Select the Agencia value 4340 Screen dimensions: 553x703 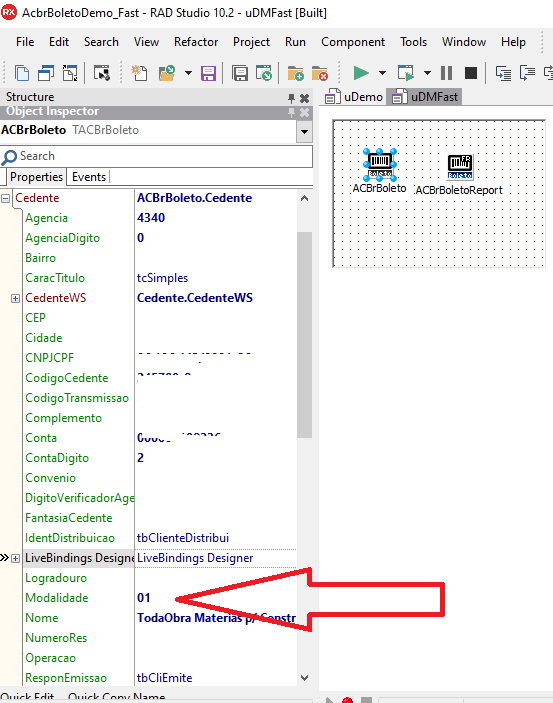[x=151, y=218]
